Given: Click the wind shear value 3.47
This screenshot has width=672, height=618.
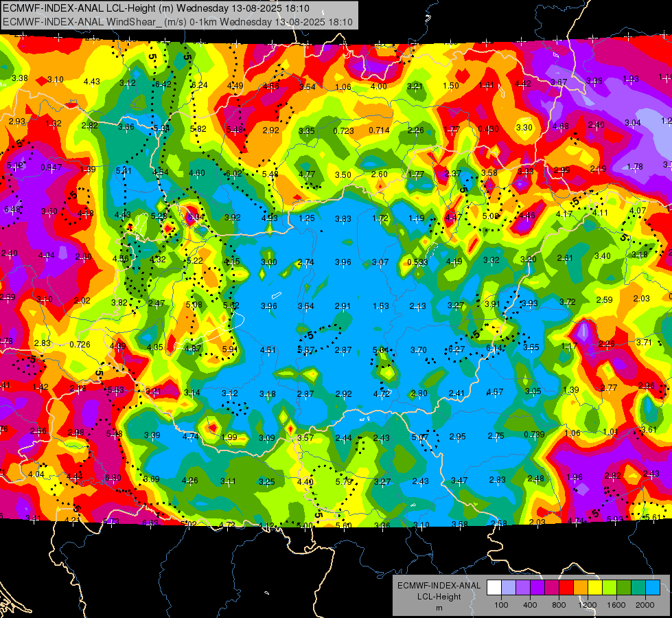Looking at the screenshot, I should pyautogui.click(x=459, y=481).
